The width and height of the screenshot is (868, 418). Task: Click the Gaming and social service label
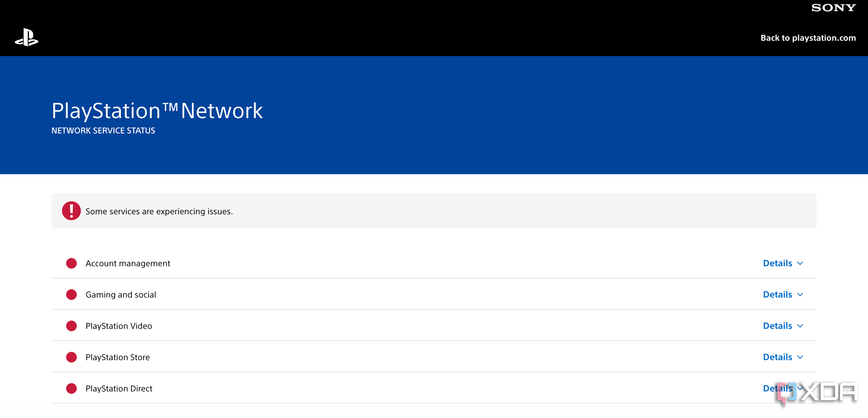[x=121, y=295]
